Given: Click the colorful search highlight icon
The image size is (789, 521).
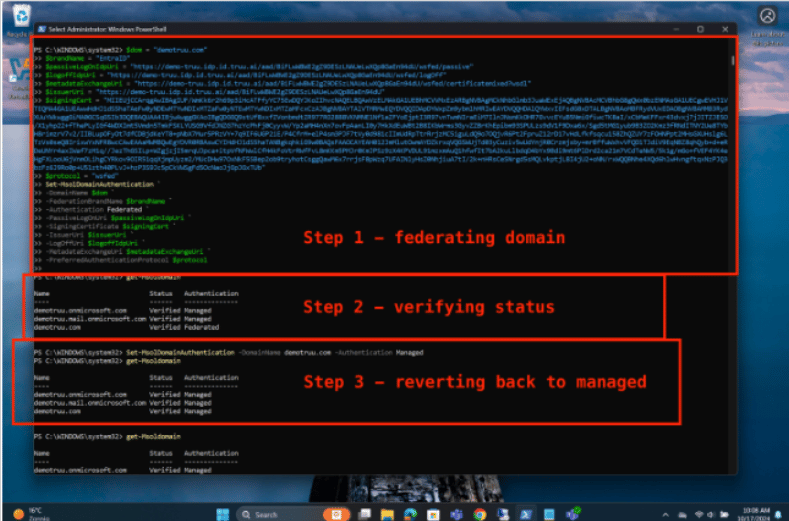Looking at the screenshot, I should click(x=336, y=514).
